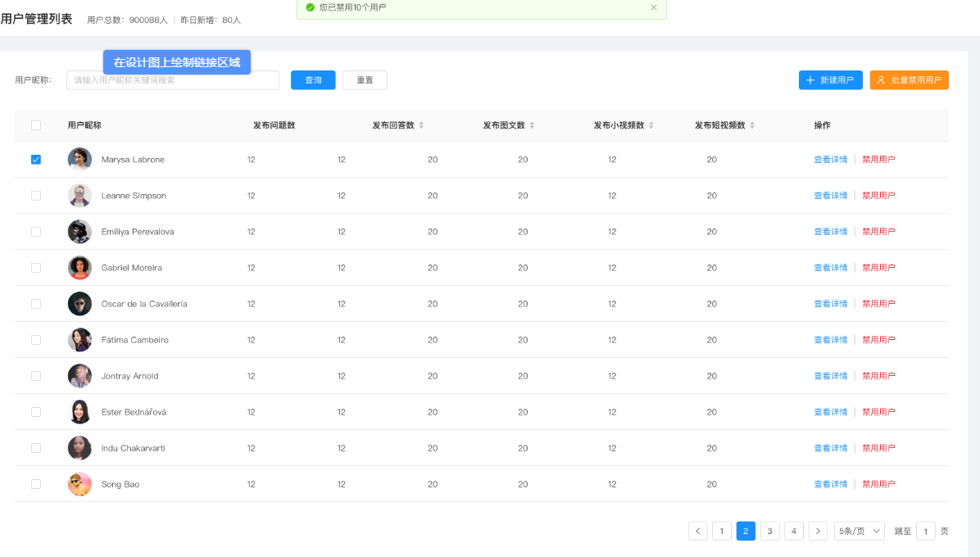Click Fátima Cambeiro's avatar
Screen dimensions: 980x557
point(79,340)
